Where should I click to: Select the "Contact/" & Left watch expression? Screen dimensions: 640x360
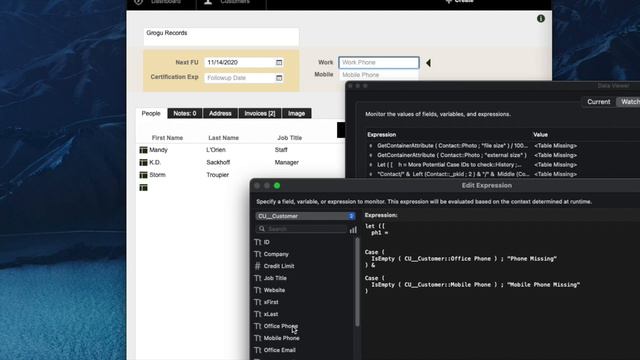click(x=453, y=174)
